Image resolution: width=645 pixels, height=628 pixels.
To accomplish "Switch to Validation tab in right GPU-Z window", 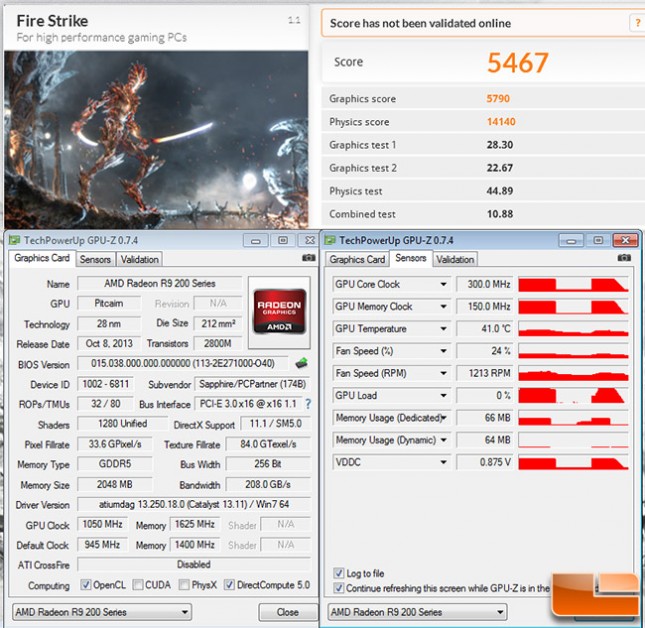I will [455, 260].
